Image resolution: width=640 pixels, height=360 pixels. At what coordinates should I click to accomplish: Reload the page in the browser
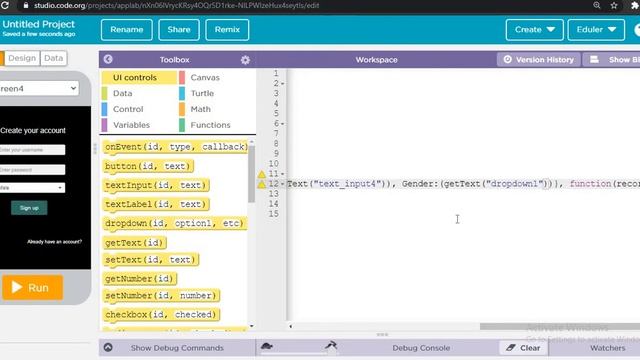[5, 5]
